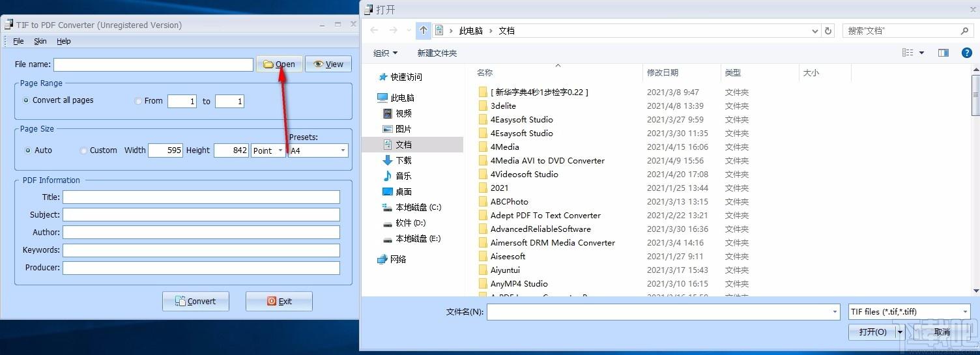
Task: Click the Width value field
Action: click(166, 150)
